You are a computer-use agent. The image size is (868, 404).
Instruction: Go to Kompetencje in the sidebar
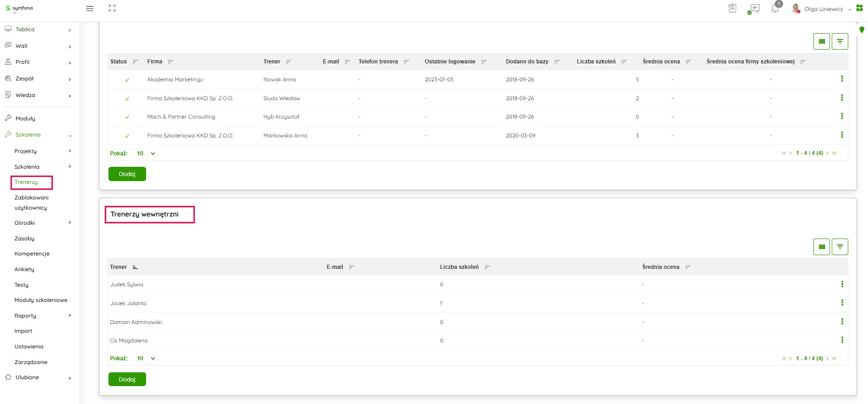click(32, 254)
